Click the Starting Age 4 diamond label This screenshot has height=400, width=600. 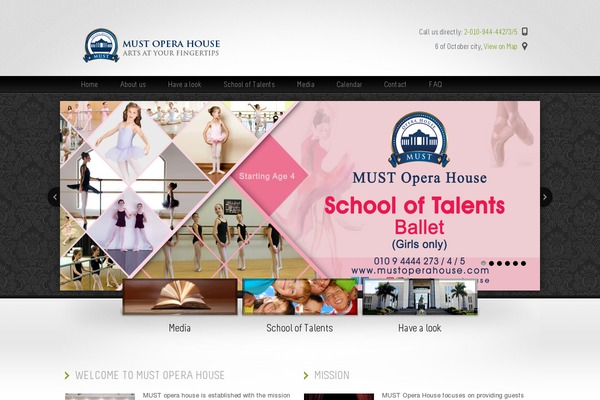pyautogui.click(x=267, y=176)
